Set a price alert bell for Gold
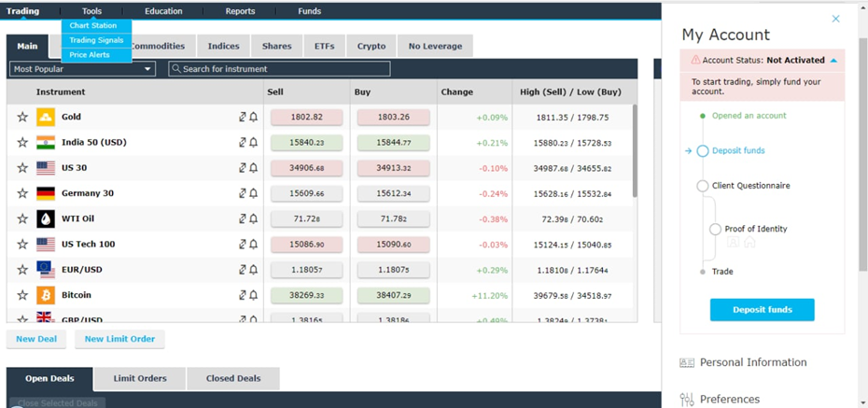Image resolution: width=868 pixels, height=408 pixels. (x=254, y=117)
